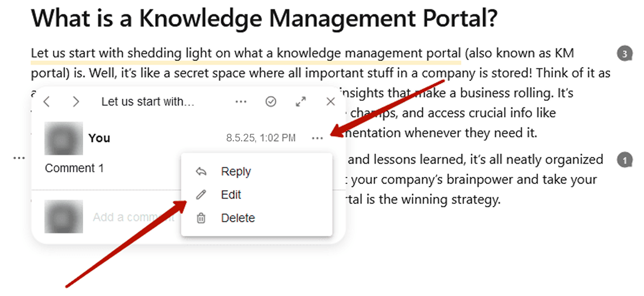
Task: Click the pencil icon beside Edit
Action: point(201,195)
